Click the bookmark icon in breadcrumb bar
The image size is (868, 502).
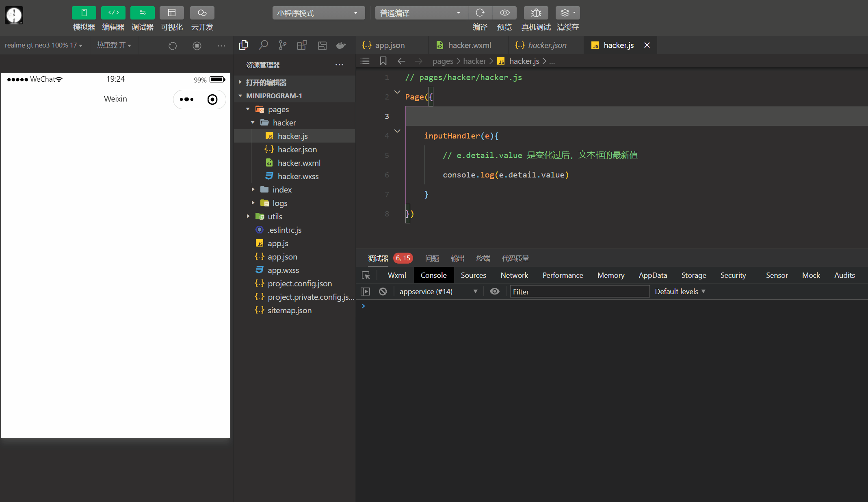[x=383, y=61]
